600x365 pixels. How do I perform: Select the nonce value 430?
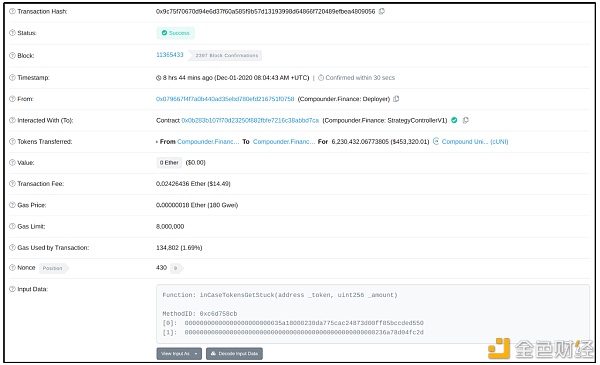[x=161, y=267]
